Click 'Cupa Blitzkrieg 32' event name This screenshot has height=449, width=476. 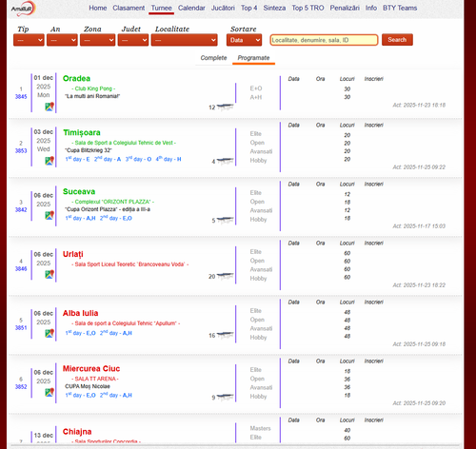tap(89, 150)
